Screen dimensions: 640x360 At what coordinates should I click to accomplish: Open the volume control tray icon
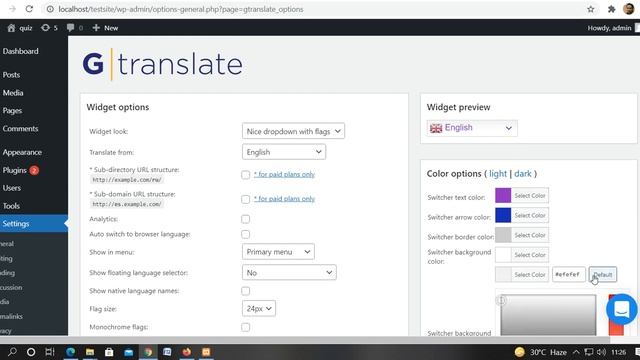point(601,352)
